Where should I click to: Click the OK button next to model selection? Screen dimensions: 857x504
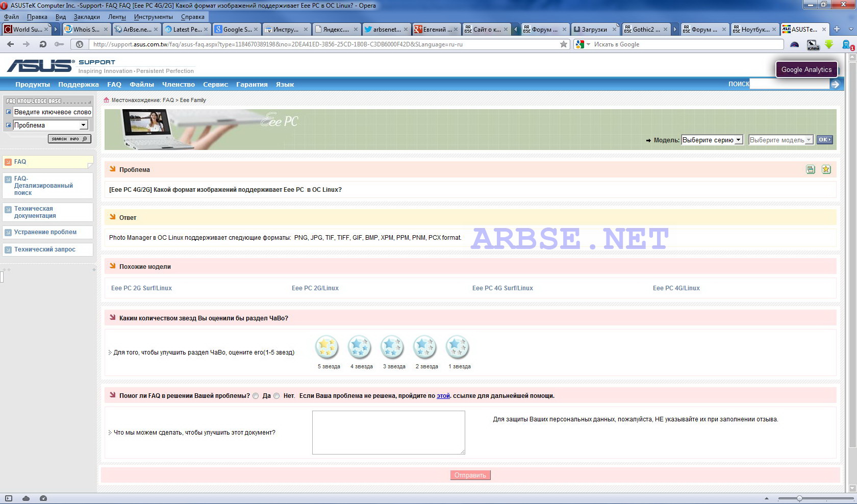pyautogui.click(x=825, y=140)
